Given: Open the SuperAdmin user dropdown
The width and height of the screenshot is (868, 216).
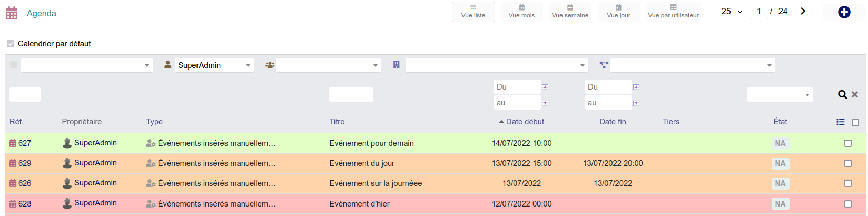Looking at the screenshot, I should click(214, 65).
